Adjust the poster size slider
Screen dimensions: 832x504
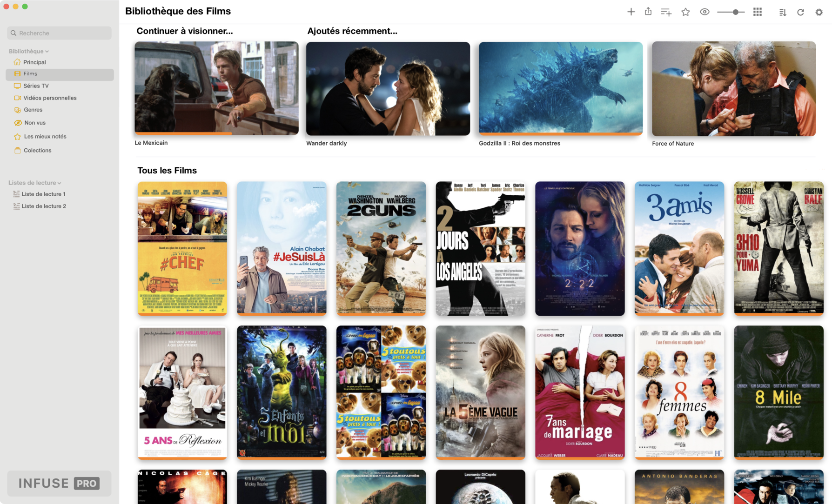731,12
